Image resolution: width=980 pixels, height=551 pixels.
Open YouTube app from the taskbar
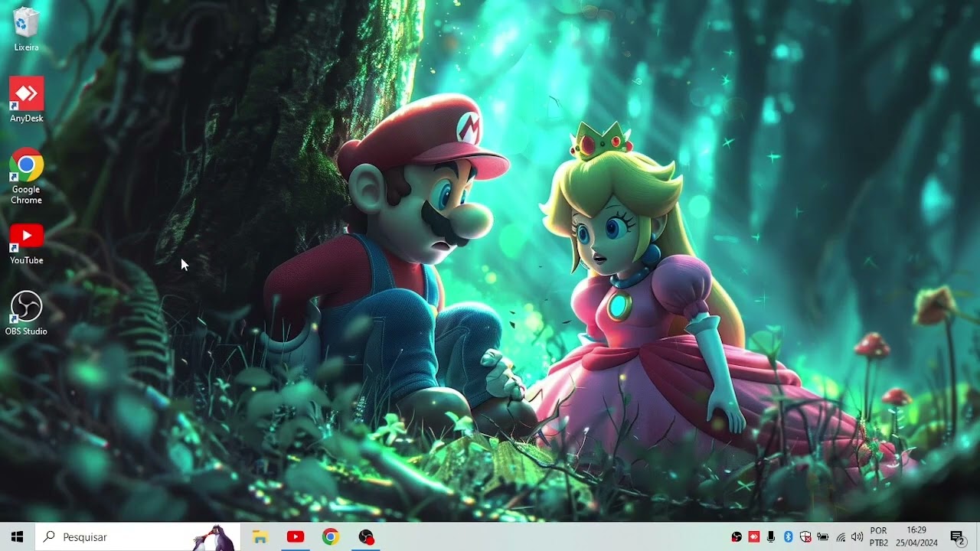pos(296,537)
